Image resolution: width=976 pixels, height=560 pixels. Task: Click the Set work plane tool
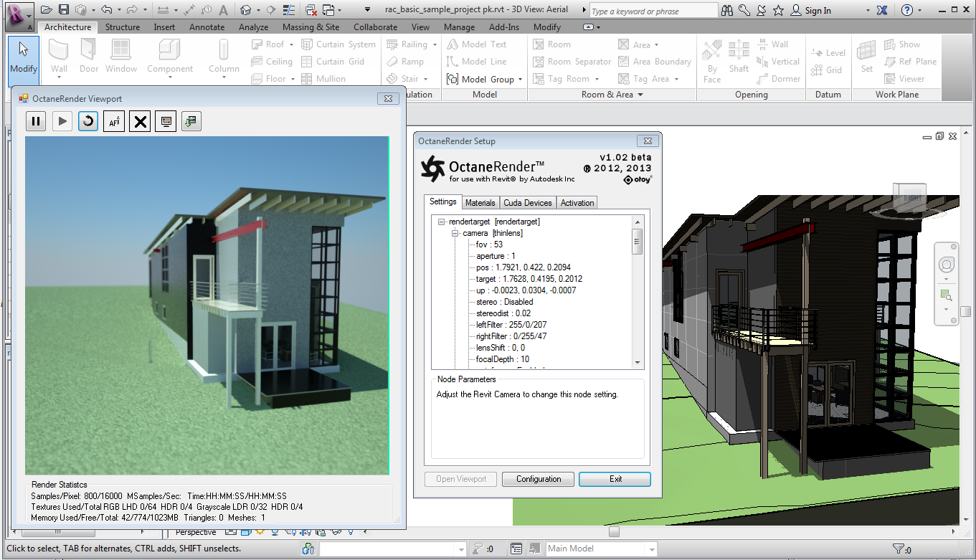point(867,57)
